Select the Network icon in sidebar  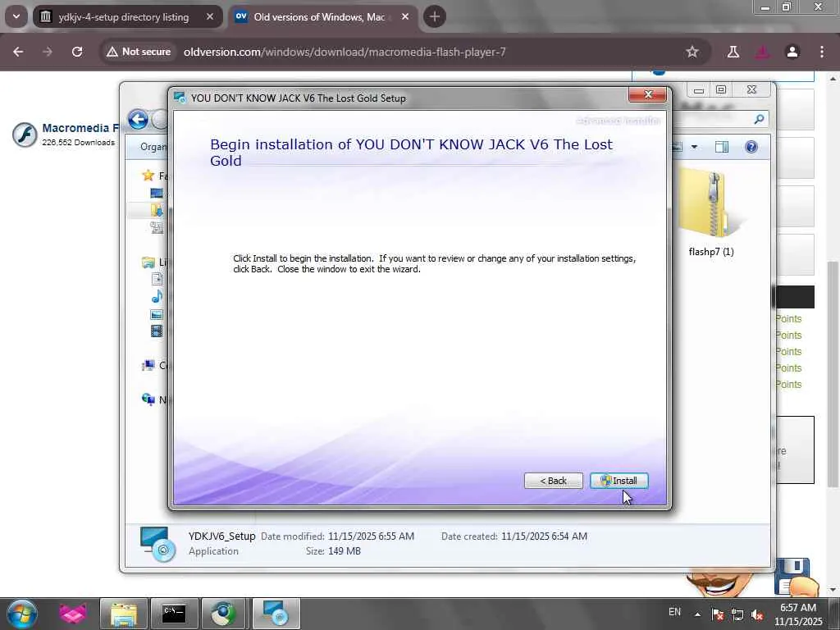[148, 399]
